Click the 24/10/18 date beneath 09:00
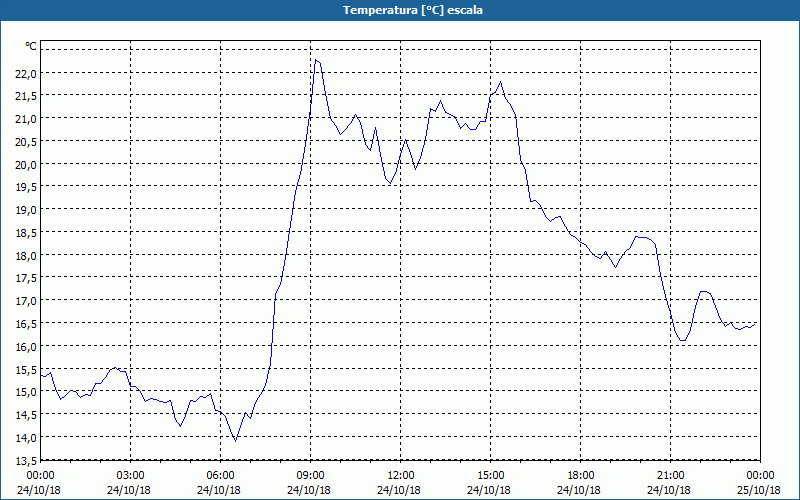800x500 pixels. [x=309, y=490]
